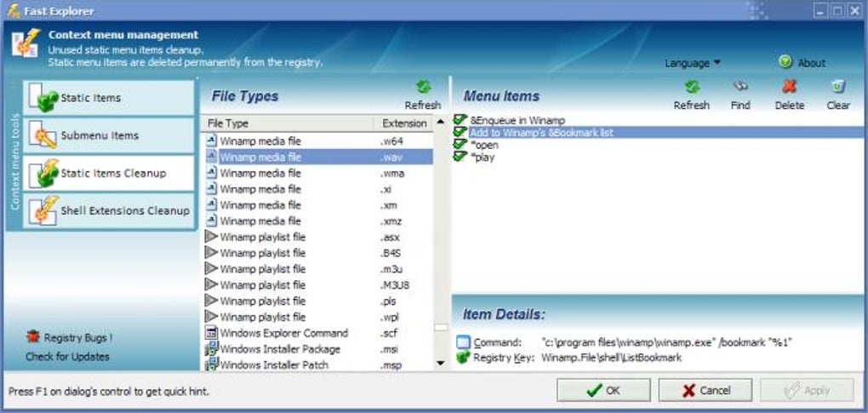Select the Winamp playlist file .B4S row
Screen dimensions: 868x413
[x=317, y=254]
